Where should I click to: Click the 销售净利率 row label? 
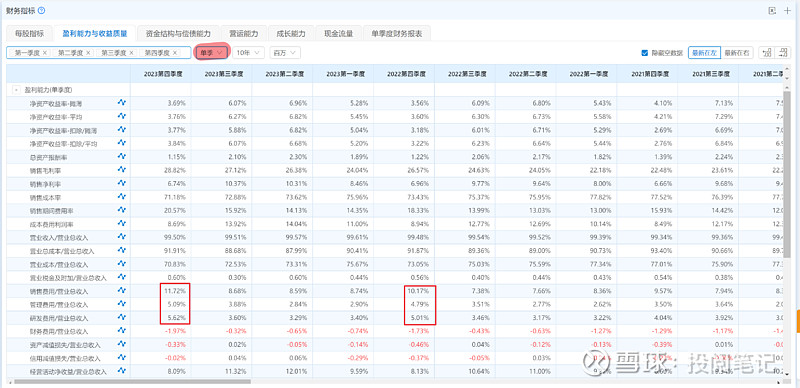click(x=45, y=183)
